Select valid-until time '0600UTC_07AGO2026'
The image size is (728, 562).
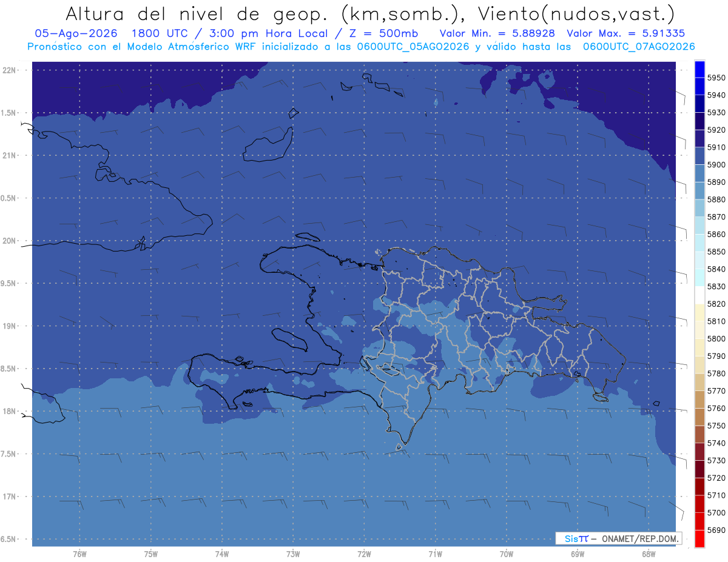pyautogui.click(x=639, y=47)
